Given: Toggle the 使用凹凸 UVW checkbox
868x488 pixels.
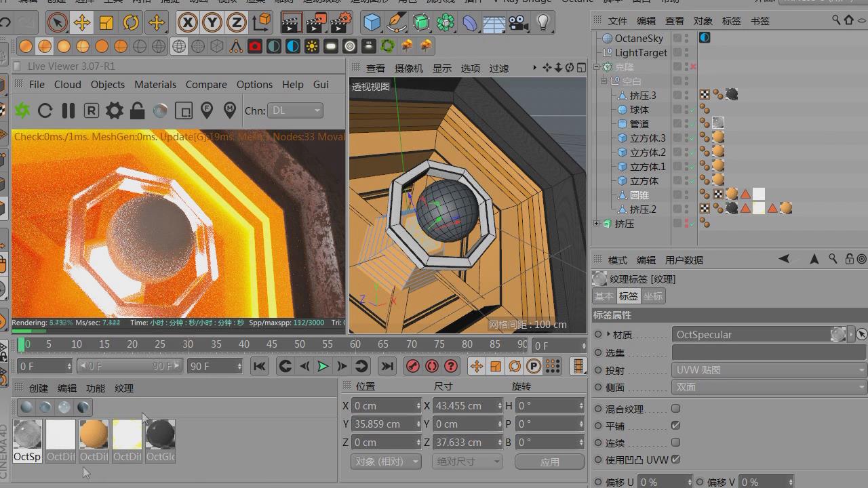Looking at the screenshot, I should point(675,460).
